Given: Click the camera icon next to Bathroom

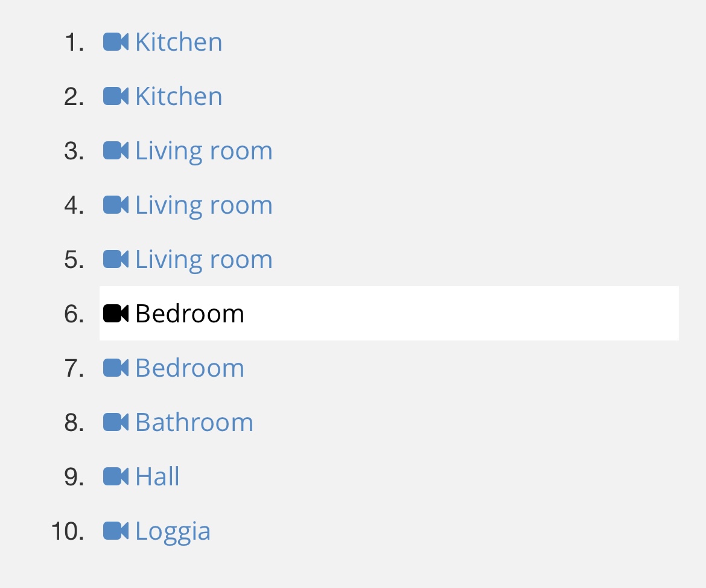Looking at the screenshot, I should coord(116,423).
